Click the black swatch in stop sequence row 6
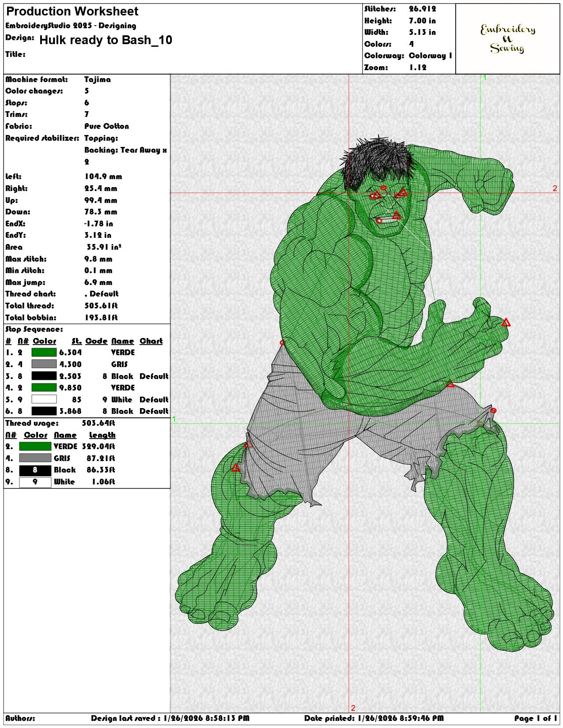Viewport: 563px width, 728px height. click(x=44, y=411)
